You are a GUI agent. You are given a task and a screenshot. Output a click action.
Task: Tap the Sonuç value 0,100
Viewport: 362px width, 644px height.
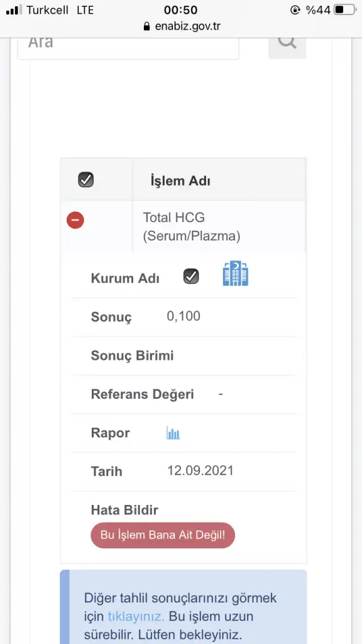184,316
